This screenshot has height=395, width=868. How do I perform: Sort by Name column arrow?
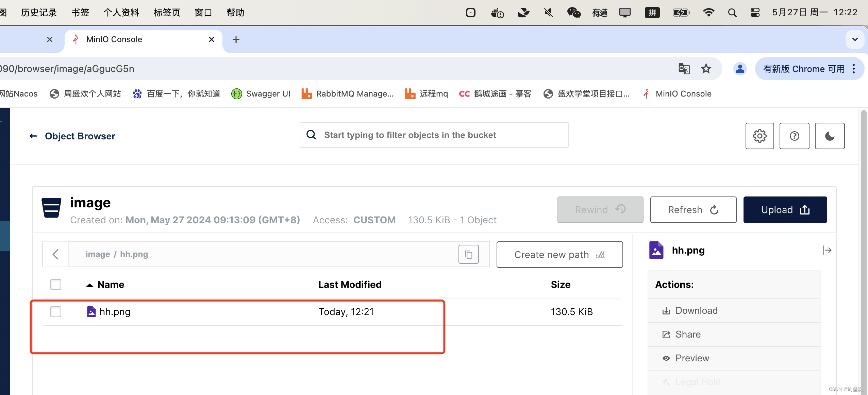point(89,285)
